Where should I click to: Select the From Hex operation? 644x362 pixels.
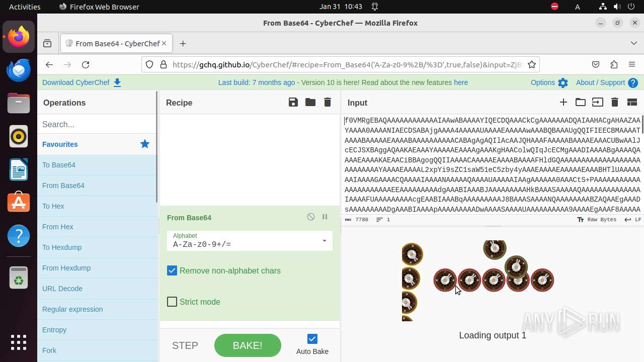tap(98, 227)
